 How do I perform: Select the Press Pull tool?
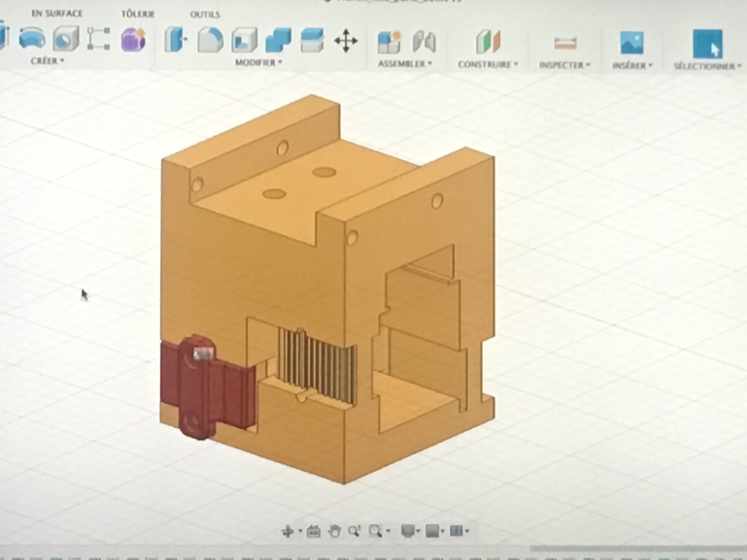point(175,39)
